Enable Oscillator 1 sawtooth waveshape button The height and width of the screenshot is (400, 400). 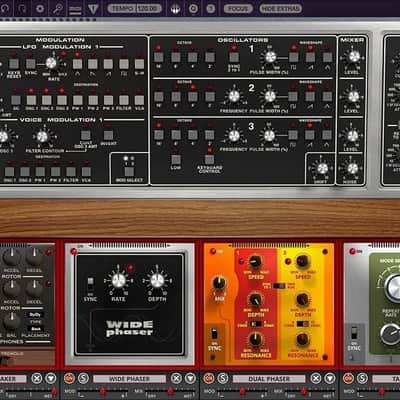[310, 57]
